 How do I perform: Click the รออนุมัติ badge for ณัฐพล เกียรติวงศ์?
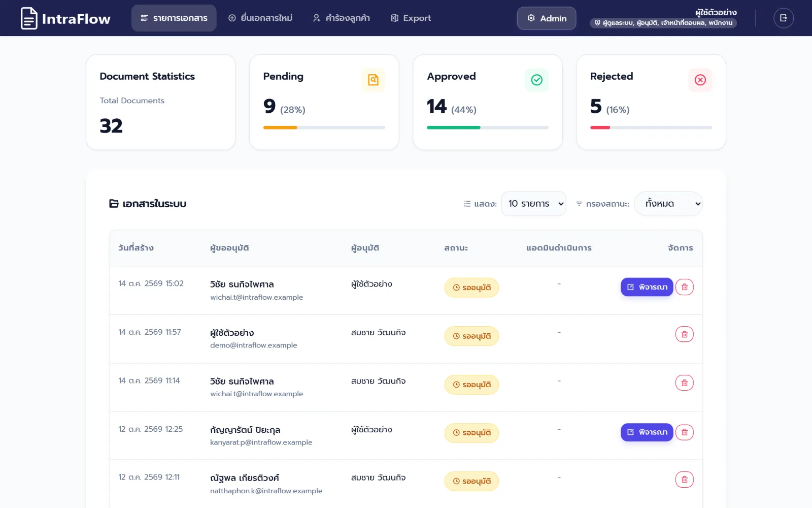pyautogui.click(x=471, y=481)
